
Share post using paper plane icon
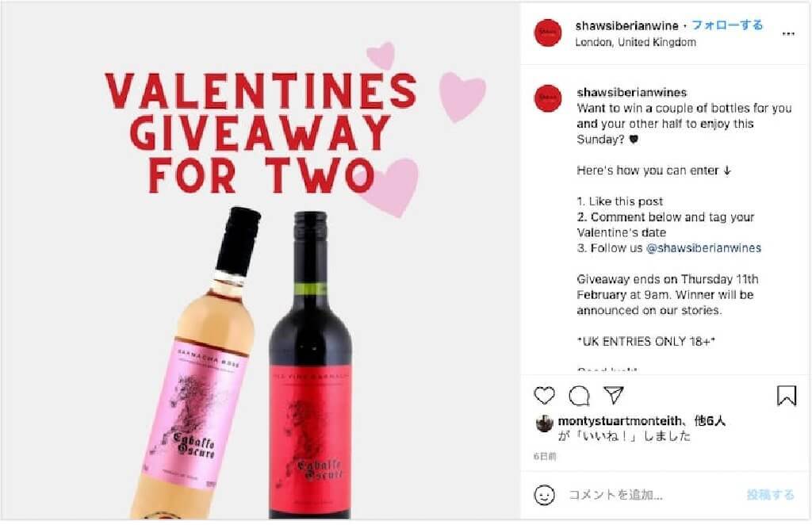tap(614, 395)
